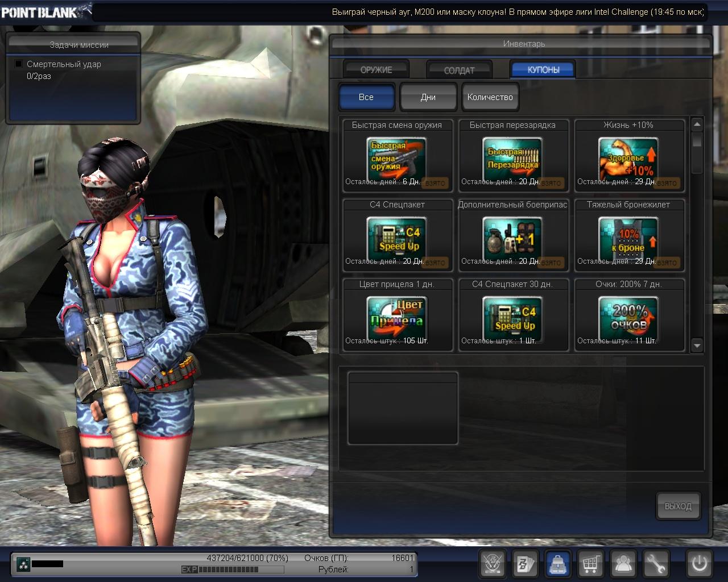Screen dimensions: 728x582
Task: Switch to the СОЛДАТ tab
Action: point(459,70)
